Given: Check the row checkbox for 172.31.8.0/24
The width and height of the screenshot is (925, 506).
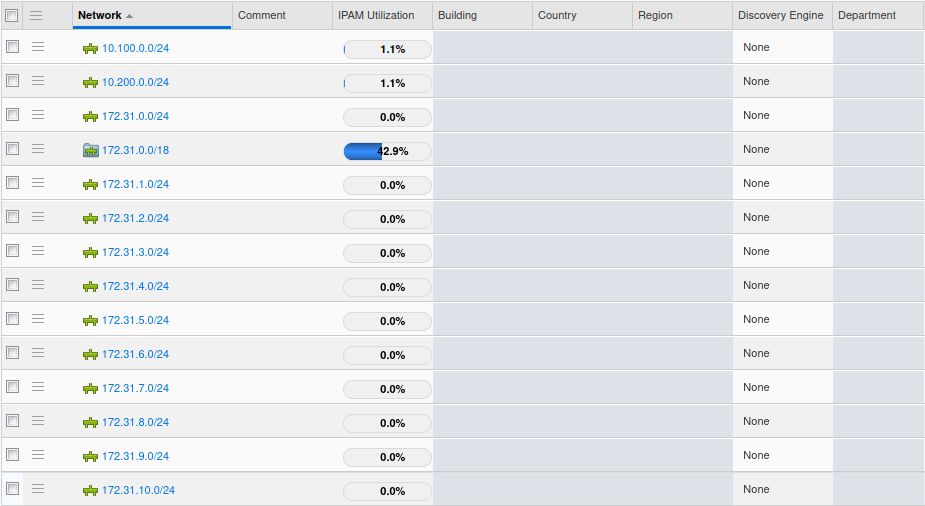Looking at the screenshot, I should pos(13,421).
